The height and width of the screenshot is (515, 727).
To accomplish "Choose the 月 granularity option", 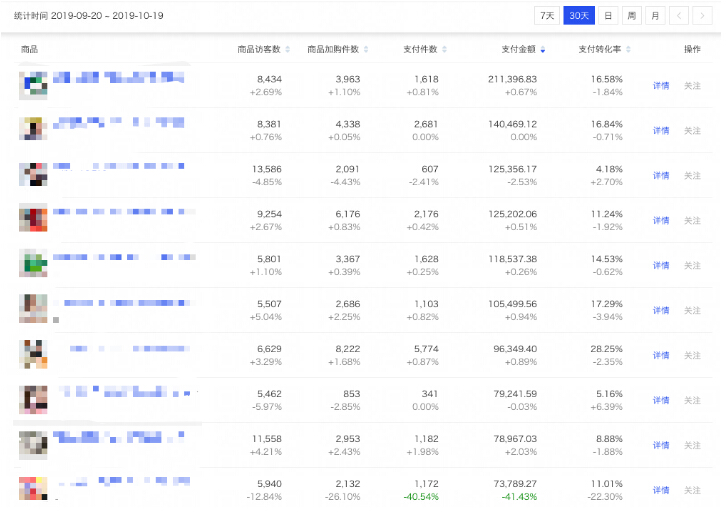I will coord(655,16).
